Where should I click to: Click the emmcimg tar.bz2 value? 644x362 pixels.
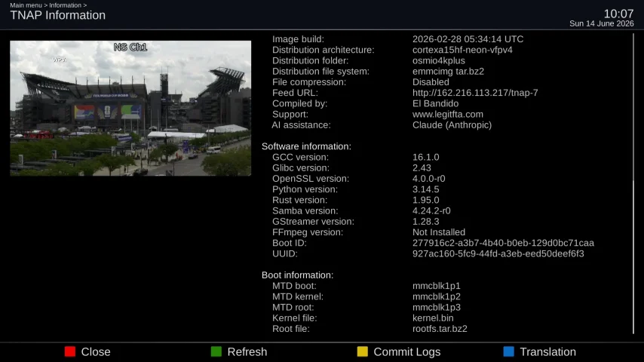[448, 72]
